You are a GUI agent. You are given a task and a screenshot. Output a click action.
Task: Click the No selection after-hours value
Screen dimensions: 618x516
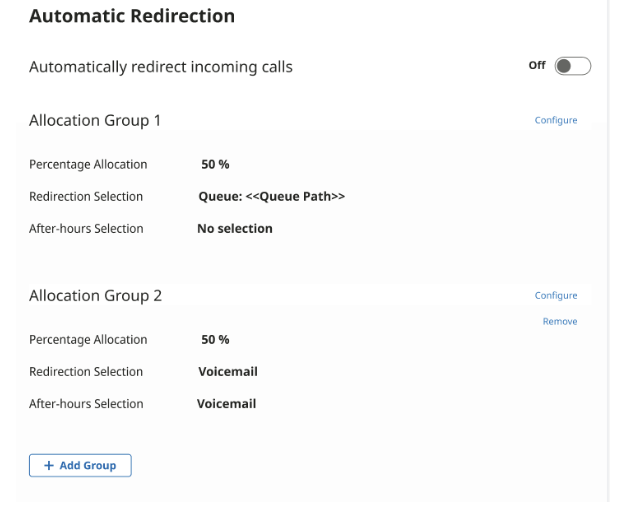click(234, 229)
